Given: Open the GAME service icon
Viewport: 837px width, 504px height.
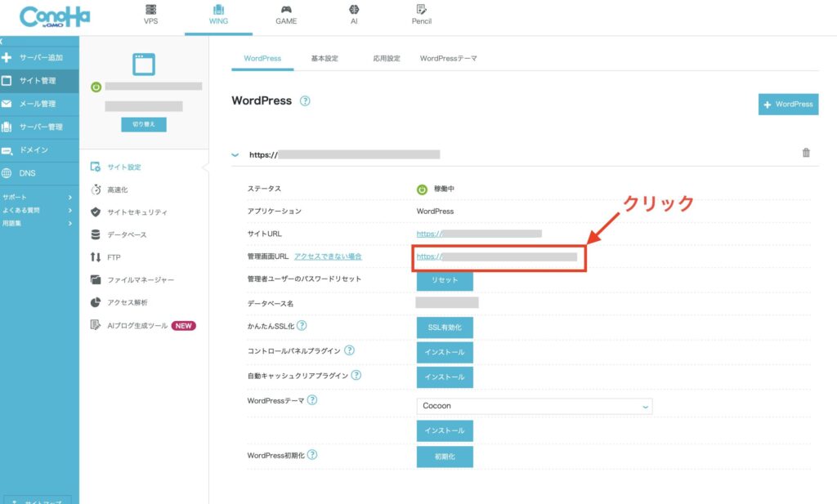Looking at the screenshot, I should 286,10.
